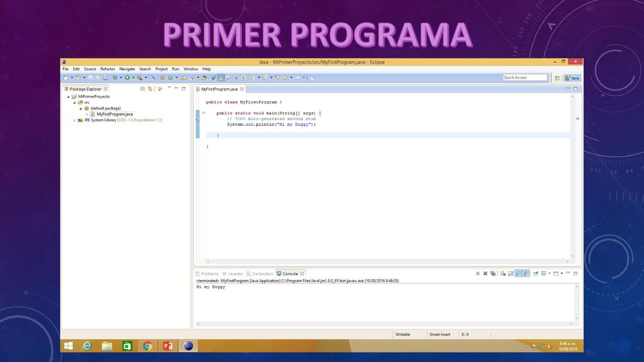Open Windows Store from taskbar
This screenshot has width=644, height=362.
coord(127,346)
